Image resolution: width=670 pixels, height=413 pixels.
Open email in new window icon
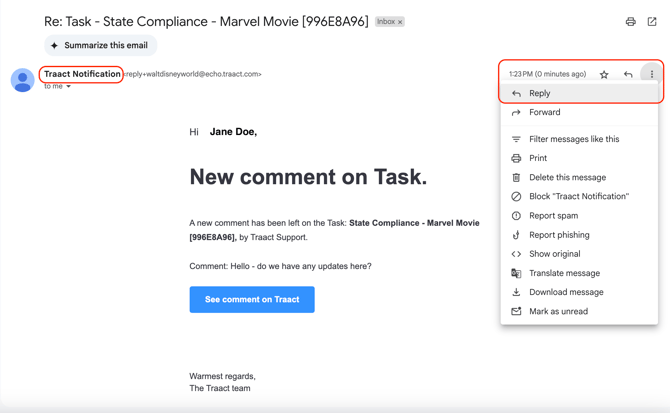(652, 22)
